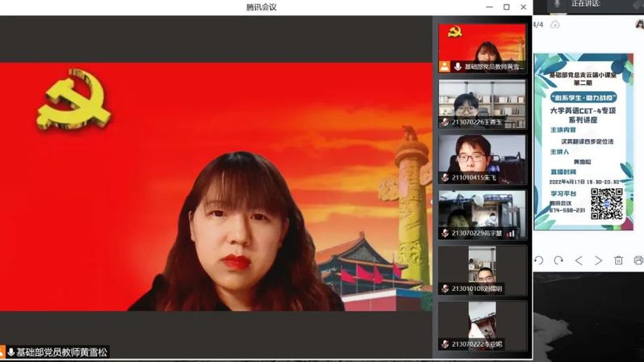Click the cloud upload icon beside 4/4
The height and width of the screenshot is (362, 644).
tap(555, 25)
